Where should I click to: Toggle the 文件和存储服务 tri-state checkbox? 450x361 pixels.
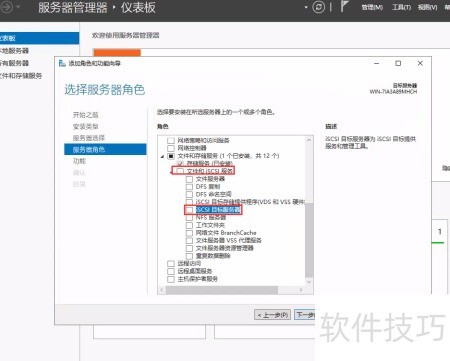point(171,156)
